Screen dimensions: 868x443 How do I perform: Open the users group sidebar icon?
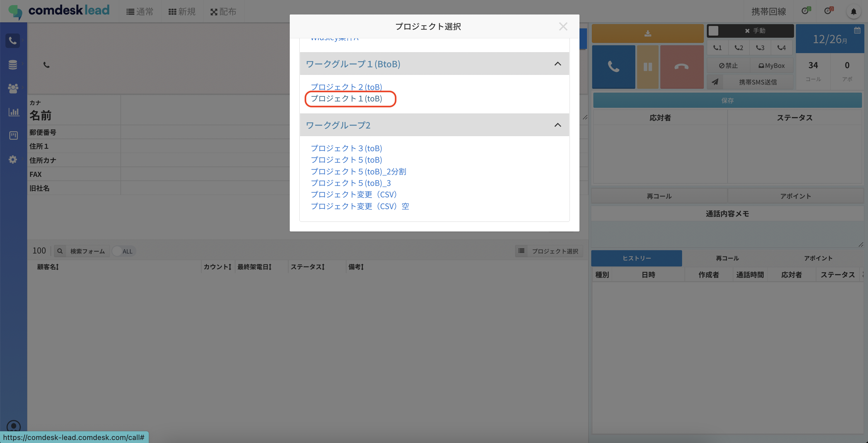(13, 88)
